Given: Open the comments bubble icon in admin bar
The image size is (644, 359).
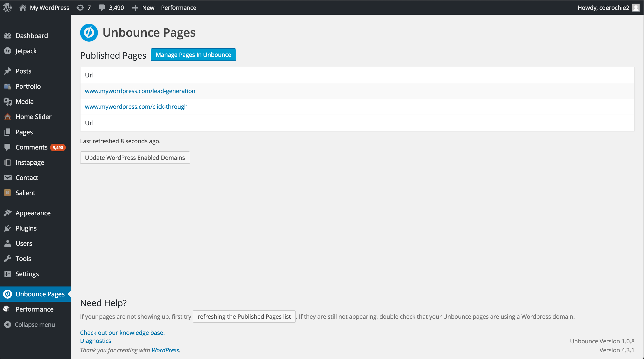Looking at the screenshot, I should click(x=102, y=8).
